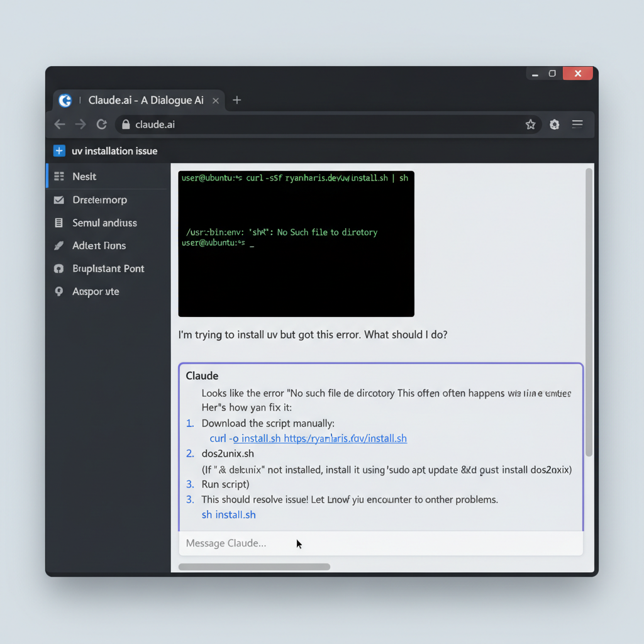Click the sh install.sh command link

click(x=229, y=514)
